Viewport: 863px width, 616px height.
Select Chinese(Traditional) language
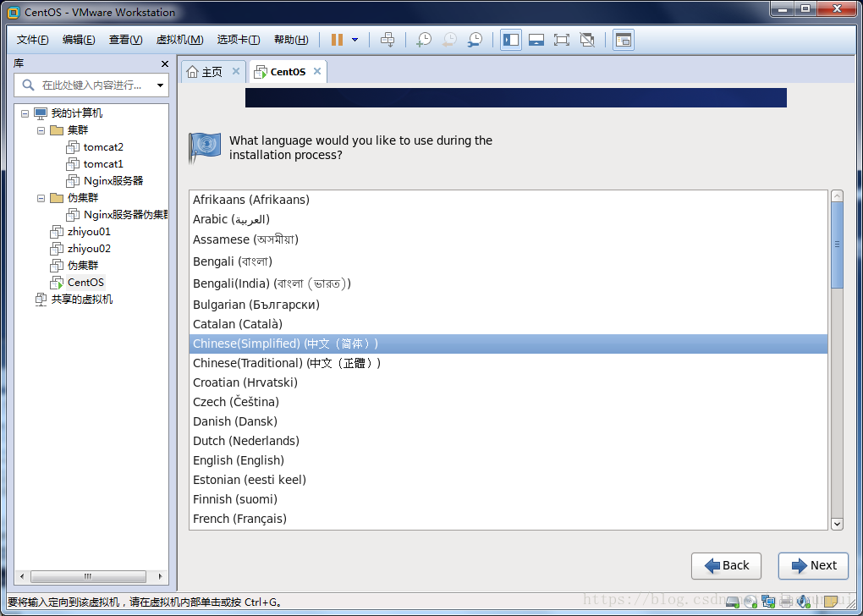point(508,363)
